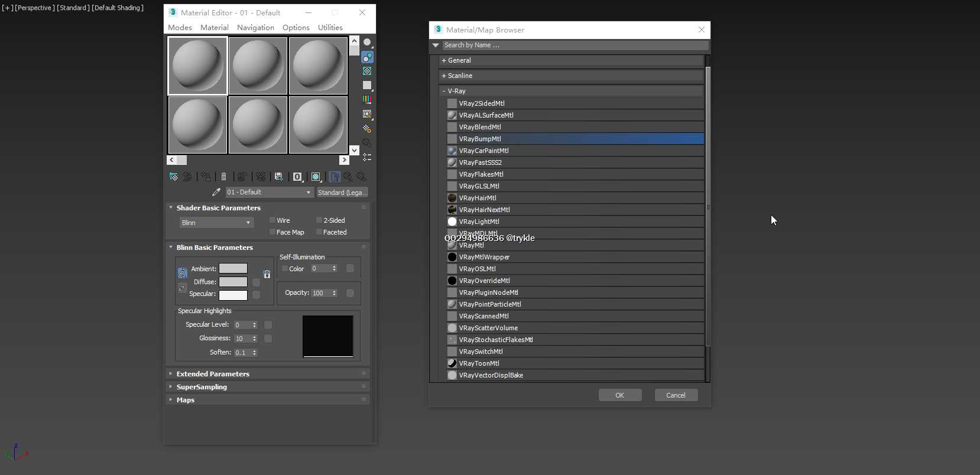This screenshot has height=475, width=980.
Task: Click the Standard (Legacy) material type button
Action: pos(343,193)
